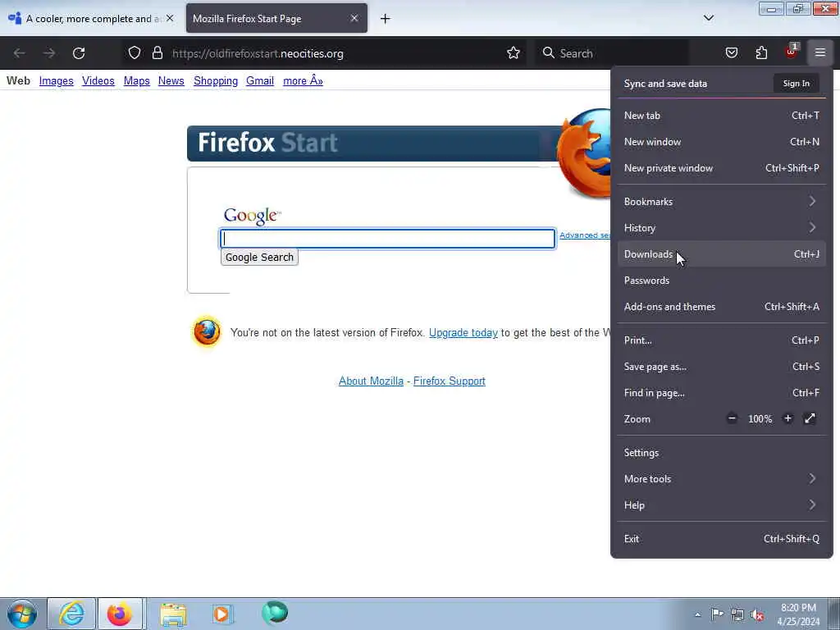This screenshot has width=840, height=630.
Task: Choose Exit to quit Firefox
Action: tap(722, 538)
